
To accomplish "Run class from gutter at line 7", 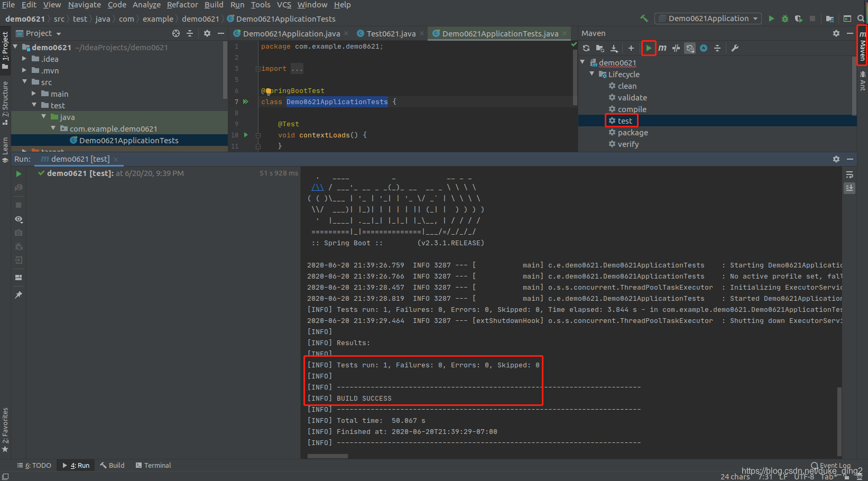I will tap(246, 101).
